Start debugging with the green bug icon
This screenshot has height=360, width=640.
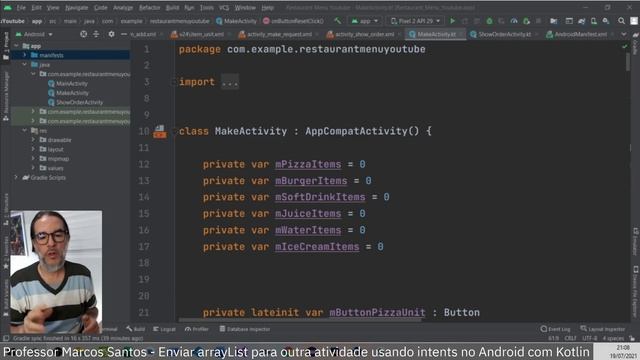[x=489, y=21]
